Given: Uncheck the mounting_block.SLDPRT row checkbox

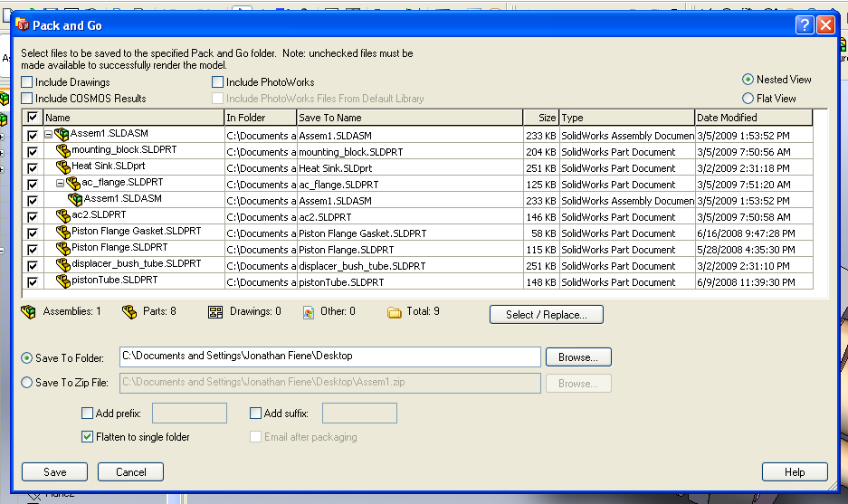Looking at the screenshot, I should (x=33, y=152).
